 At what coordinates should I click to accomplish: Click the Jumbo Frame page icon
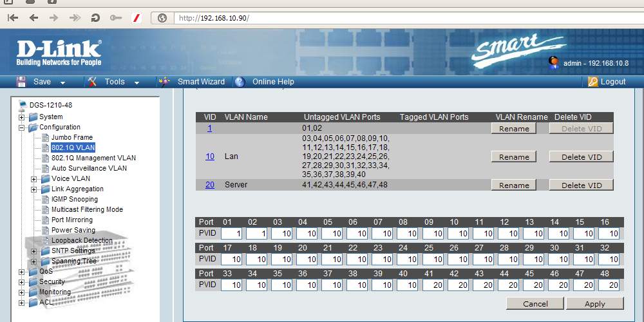(x=45, y=137)
